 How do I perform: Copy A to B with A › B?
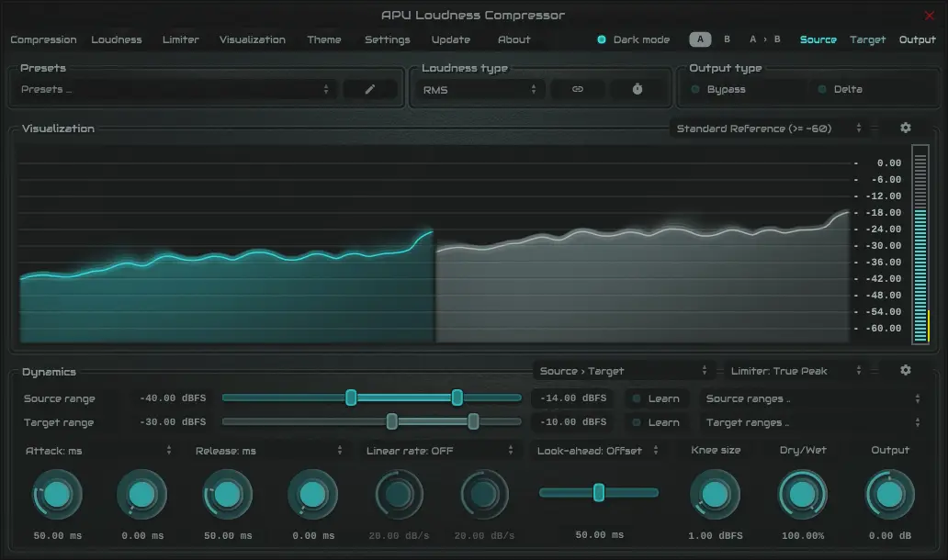point(765,39)
